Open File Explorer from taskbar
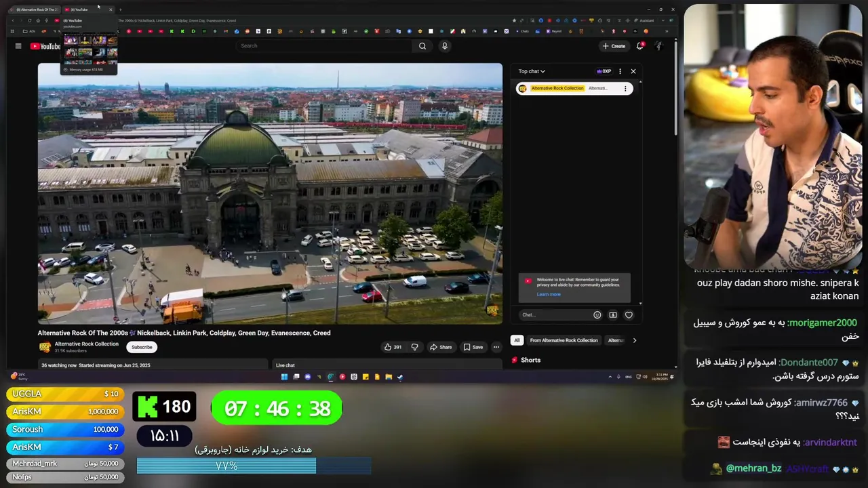 pyautogui.click(x=389, y=377)
